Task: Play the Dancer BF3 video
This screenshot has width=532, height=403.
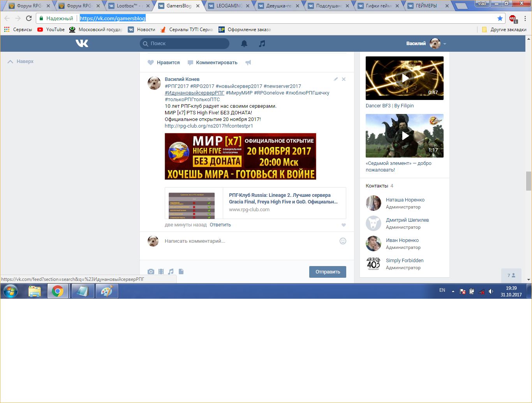Action: [405, 78]
